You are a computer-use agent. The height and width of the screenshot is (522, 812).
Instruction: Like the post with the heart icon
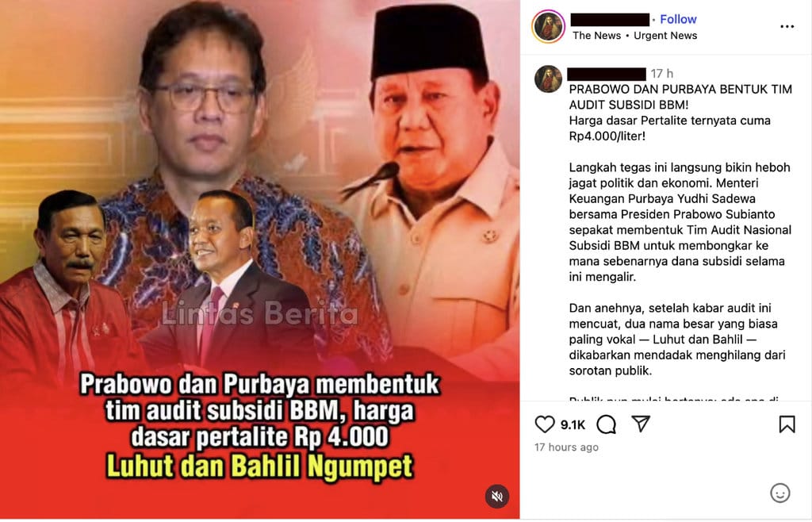544,424
